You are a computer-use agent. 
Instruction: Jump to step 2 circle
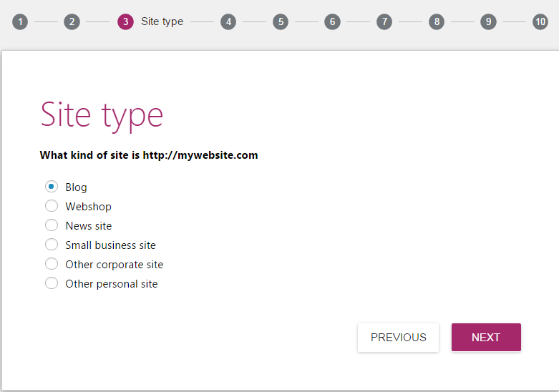(x=72, y=21)
